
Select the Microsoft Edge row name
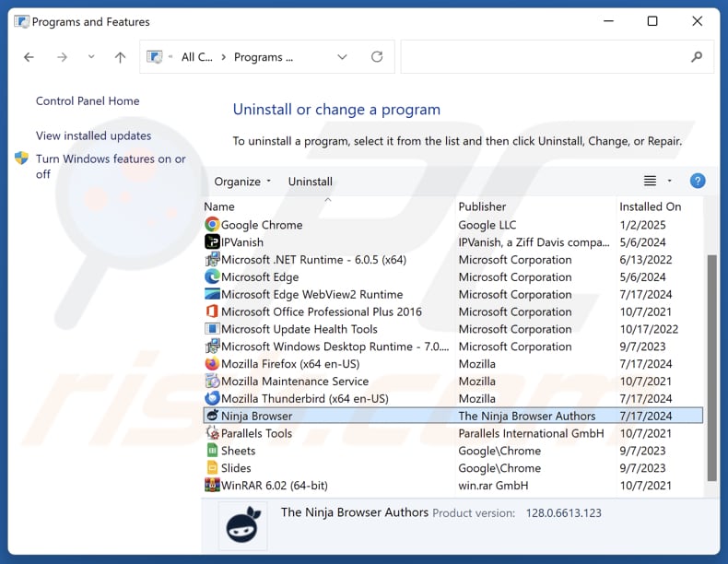(x=260, y=276)
